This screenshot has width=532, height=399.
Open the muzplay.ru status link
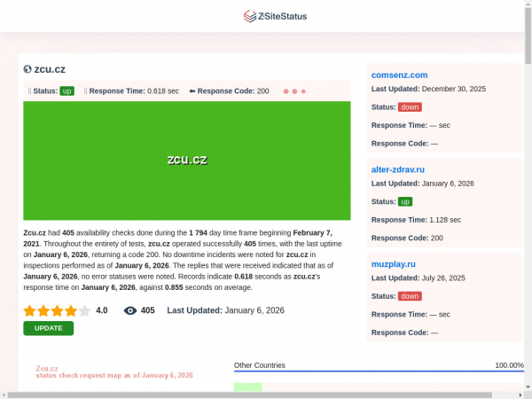pyautogui.click(x=393, y=263)
